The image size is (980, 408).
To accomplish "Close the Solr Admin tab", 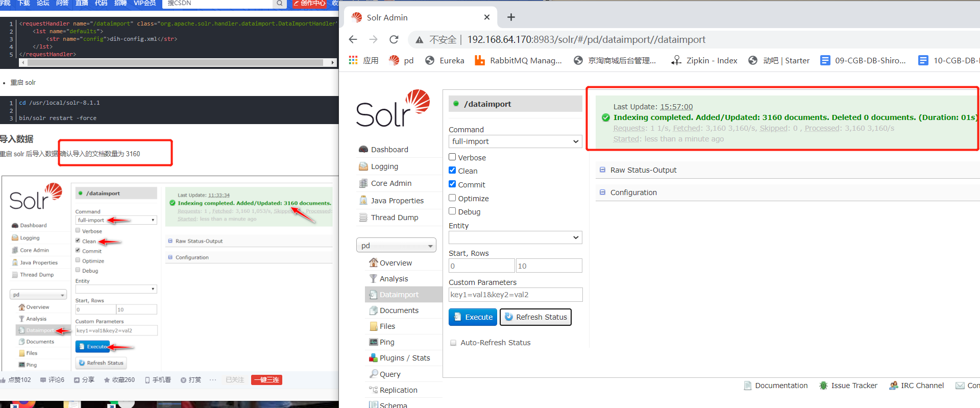I will point(487,17).
